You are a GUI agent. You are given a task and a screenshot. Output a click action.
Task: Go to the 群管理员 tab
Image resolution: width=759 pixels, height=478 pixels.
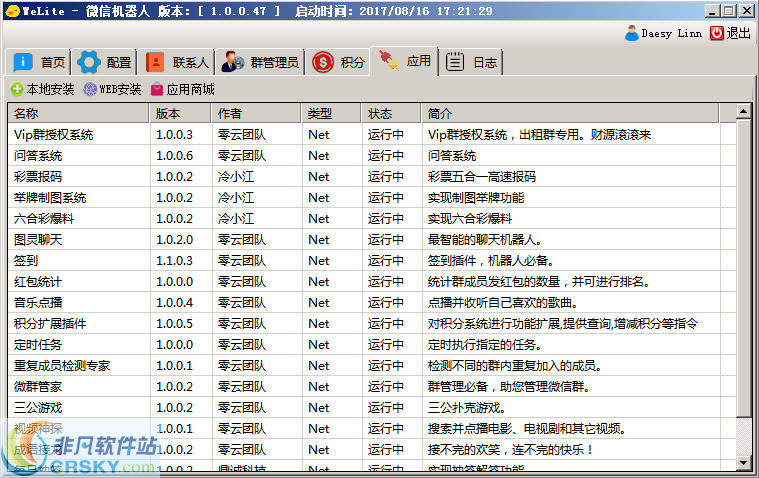(x=260, y=62)
